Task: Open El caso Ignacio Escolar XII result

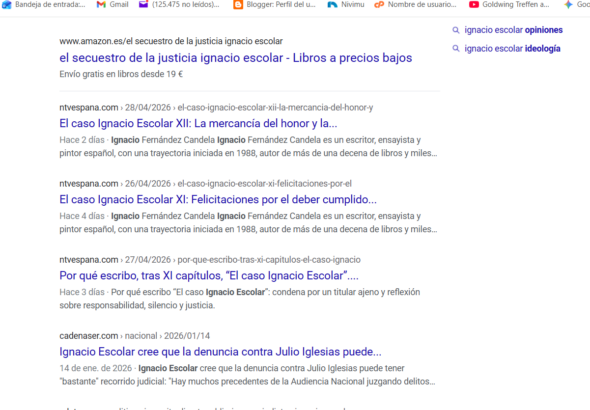Action: pos(198,123)
